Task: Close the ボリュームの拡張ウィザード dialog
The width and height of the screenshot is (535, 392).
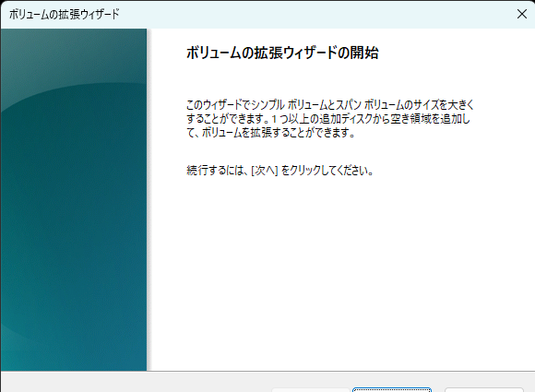Action: tap(522, 14)
